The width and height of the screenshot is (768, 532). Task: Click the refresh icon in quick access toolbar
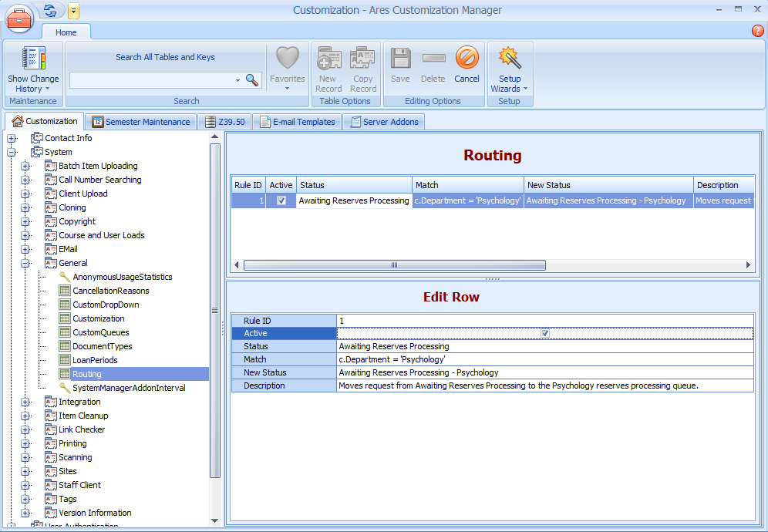point(49,11)
